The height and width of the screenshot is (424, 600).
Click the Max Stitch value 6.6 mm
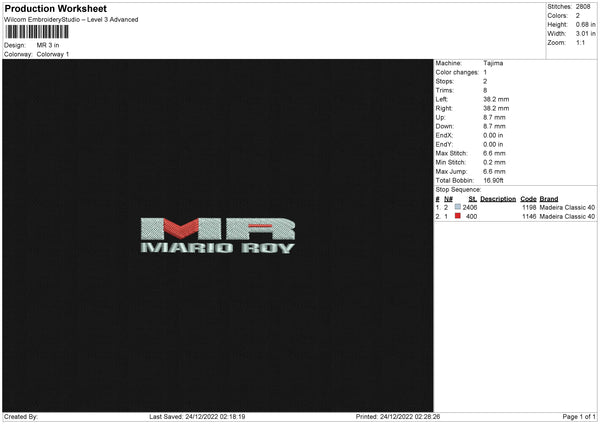pos(494,153)
